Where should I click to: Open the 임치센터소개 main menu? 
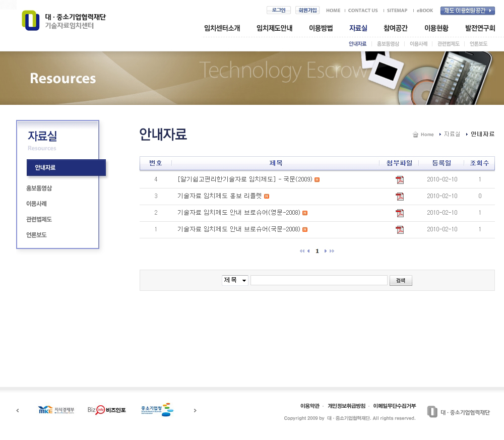[222, 28]
